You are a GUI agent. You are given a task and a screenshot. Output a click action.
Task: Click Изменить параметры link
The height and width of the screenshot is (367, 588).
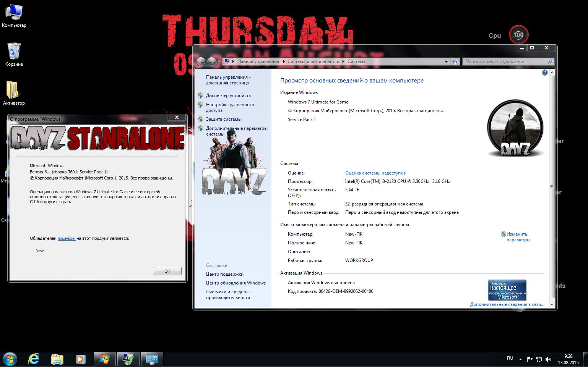pos(518,237)
